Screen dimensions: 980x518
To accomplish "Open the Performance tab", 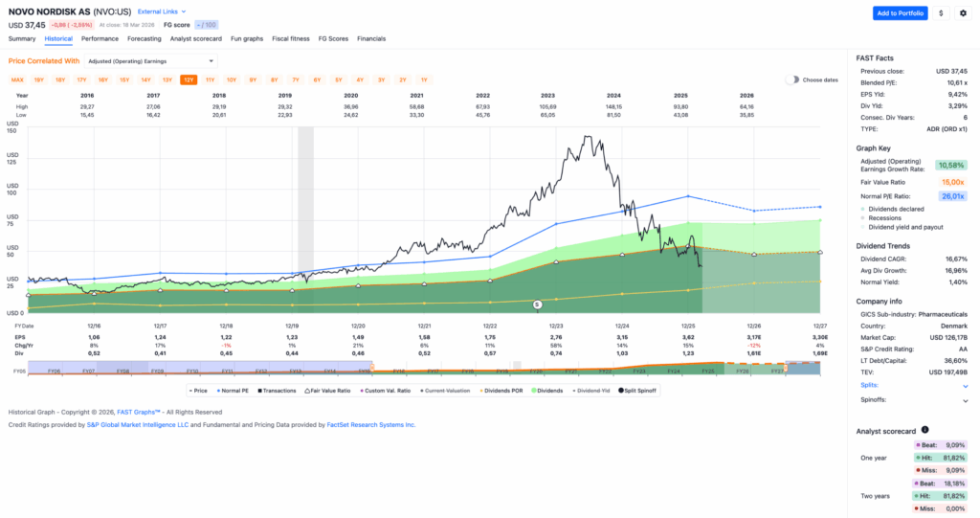I will (x=100, y=39).
